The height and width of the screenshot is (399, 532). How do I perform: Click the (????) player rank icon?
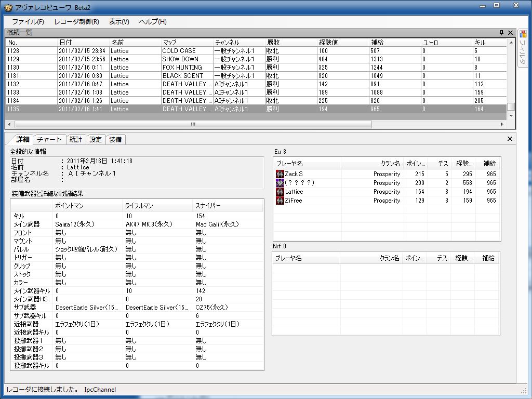pos(280,183)
